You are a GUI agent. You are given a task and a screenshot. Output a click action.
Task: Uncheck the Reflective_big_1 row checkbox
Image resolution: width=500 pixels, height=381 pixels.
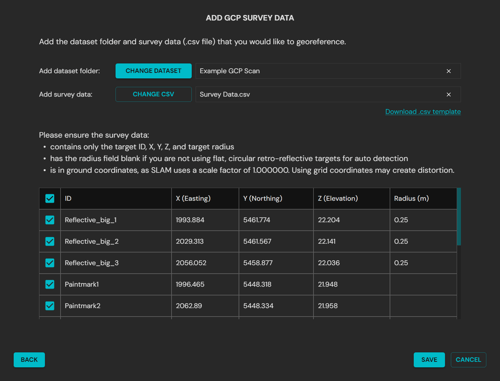tap(50, 220)
